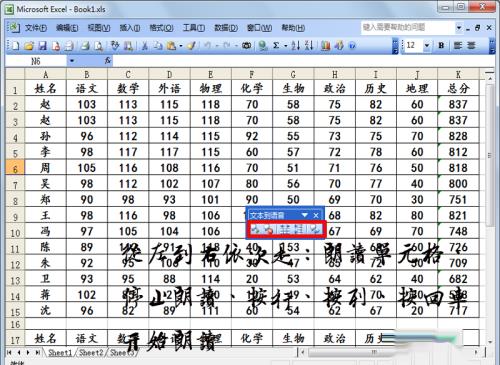
Task: Click the Sort Ascending icon
Action: [x=295, y=45]
